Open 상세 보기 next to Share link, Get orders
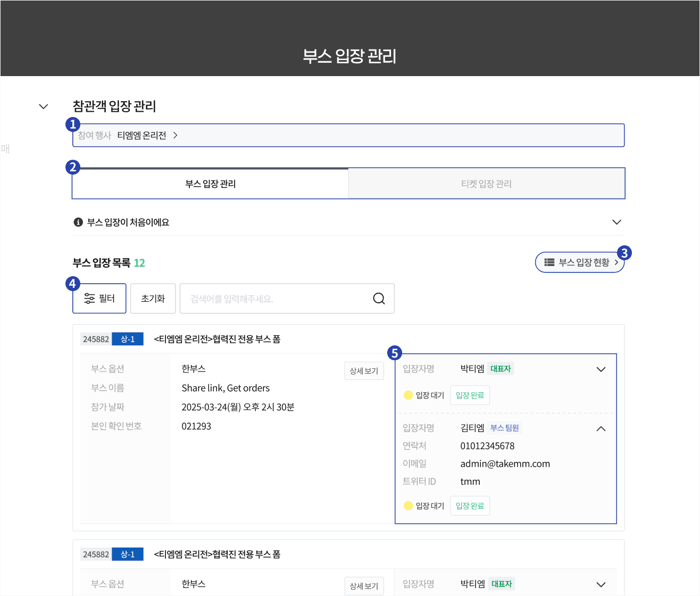This screenshot has width=700, height=596. click(364, 371)
